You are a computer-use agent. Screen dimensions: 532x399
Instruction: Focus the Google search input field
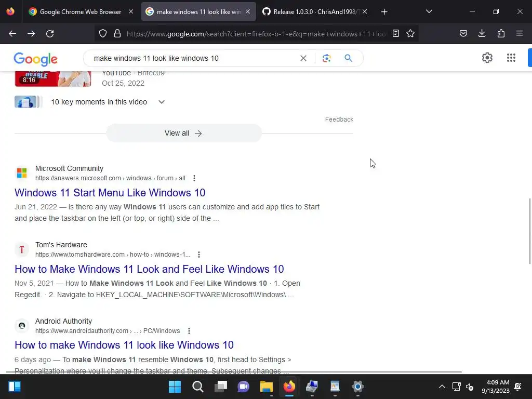pyautogui.click(x=193, y=58)
